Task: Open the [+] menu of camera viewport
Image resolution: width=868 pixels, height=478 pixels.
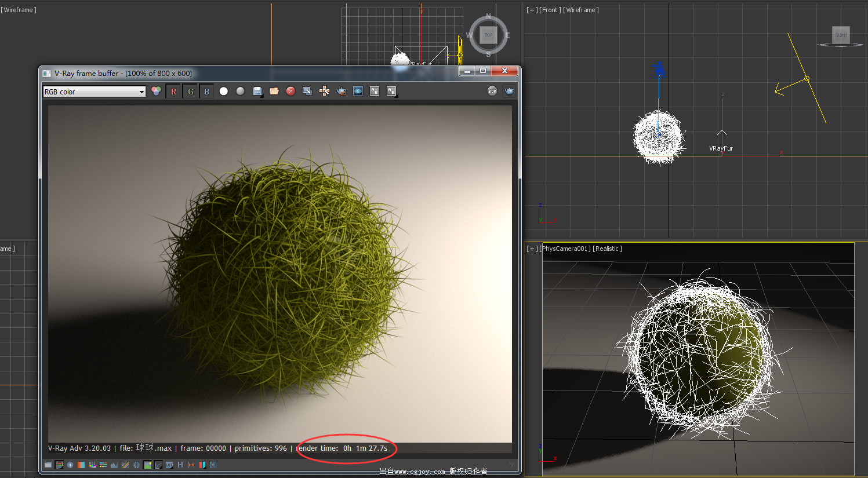Action: tap(532, 249)
